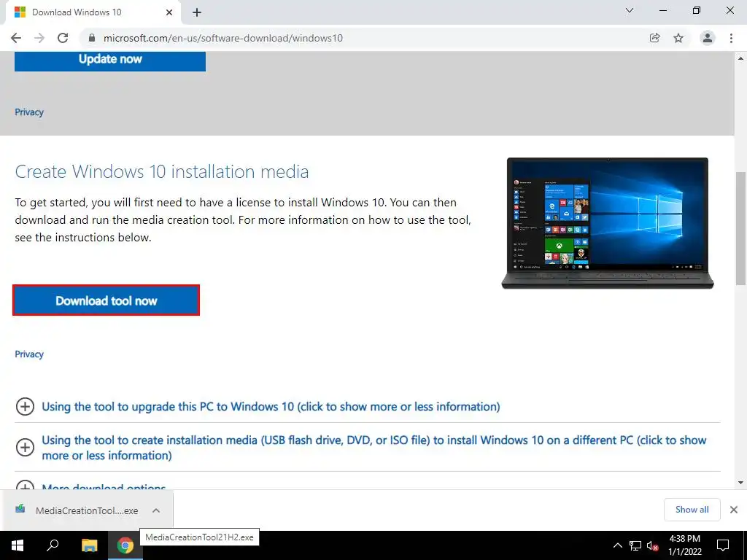Screen dimensions: 747x560
Task: Click the Download tool now button
Action: point(106,300)
